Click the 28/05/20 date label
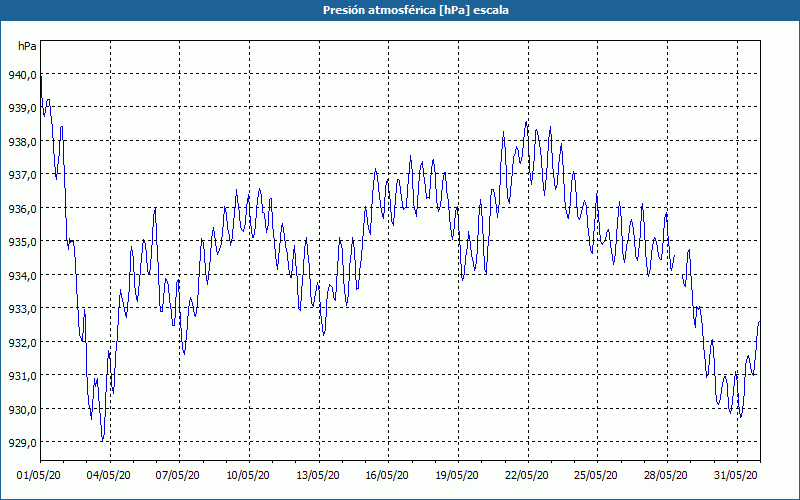 pyautogui.click(x=666, y=475)
